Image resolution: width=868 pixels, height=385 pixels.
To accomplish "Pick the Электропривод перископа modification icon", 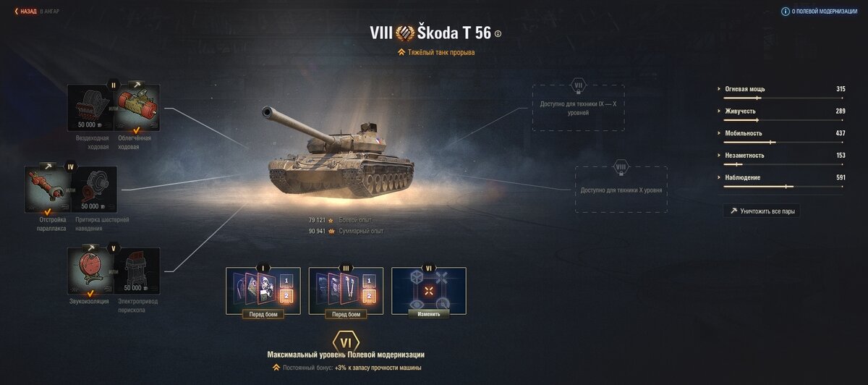I will coord(137,271).
